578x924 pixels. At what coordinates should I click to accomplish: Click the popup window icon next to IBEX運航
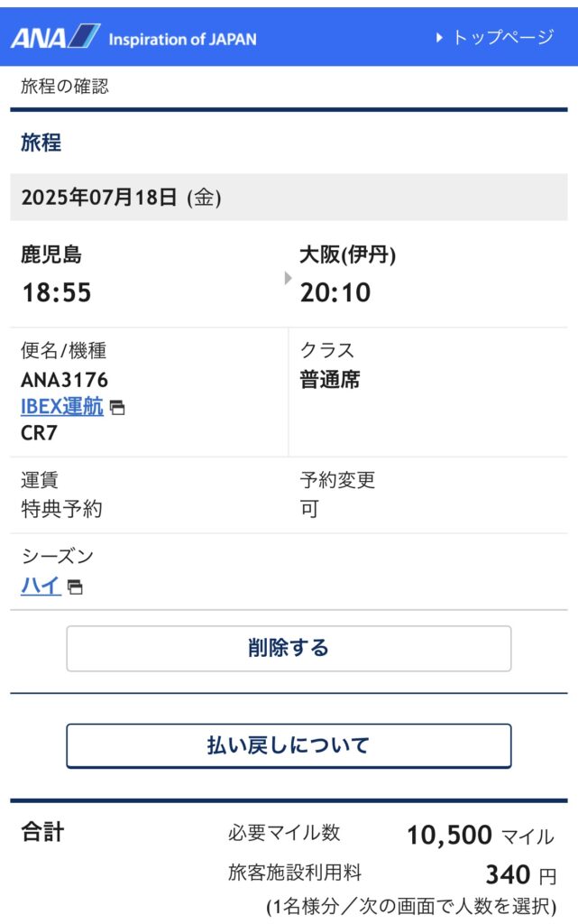click(x=118, y=408)
